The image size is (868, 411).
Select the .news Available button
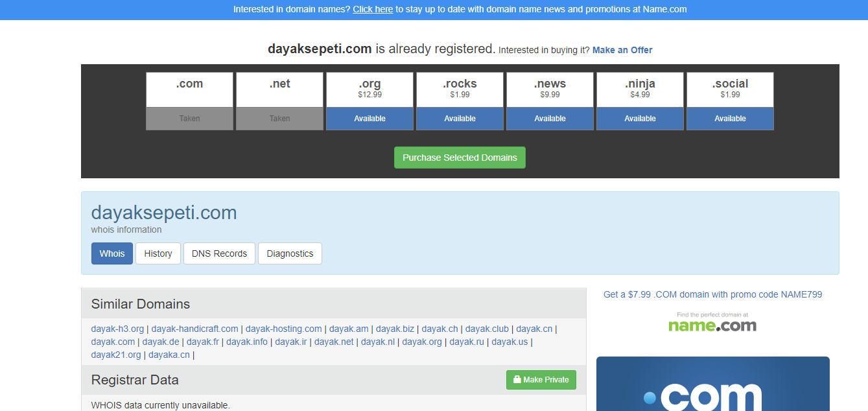tap(550, 119)
